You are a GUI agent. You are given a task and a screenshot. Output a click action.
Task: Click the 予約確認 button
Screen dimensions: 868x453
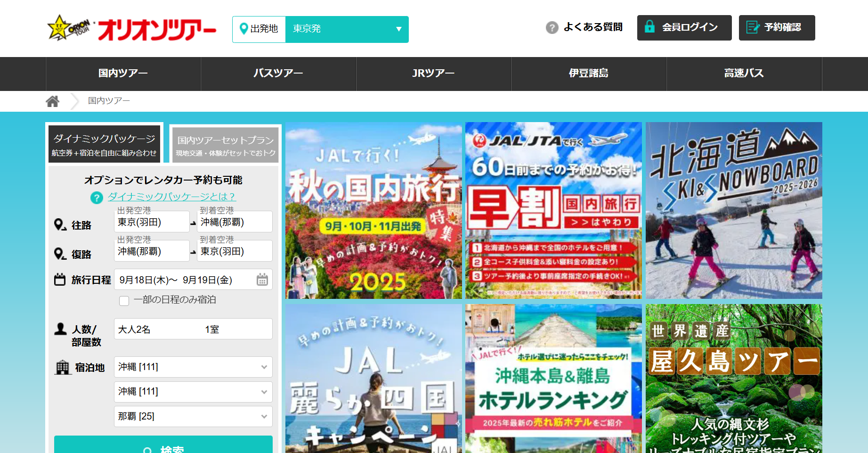pyautogui.click(x=777, y=28)
